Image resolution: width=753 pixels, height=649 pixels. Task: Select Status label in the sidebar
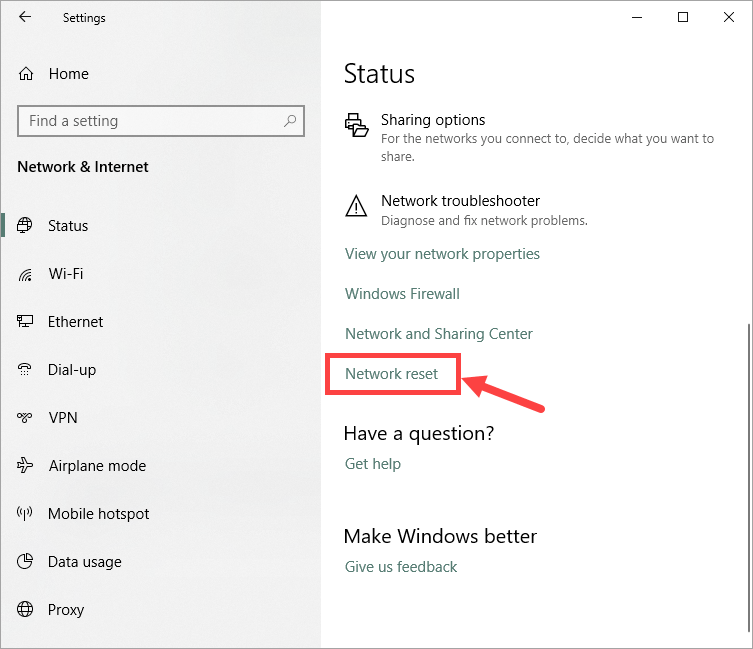68,226
